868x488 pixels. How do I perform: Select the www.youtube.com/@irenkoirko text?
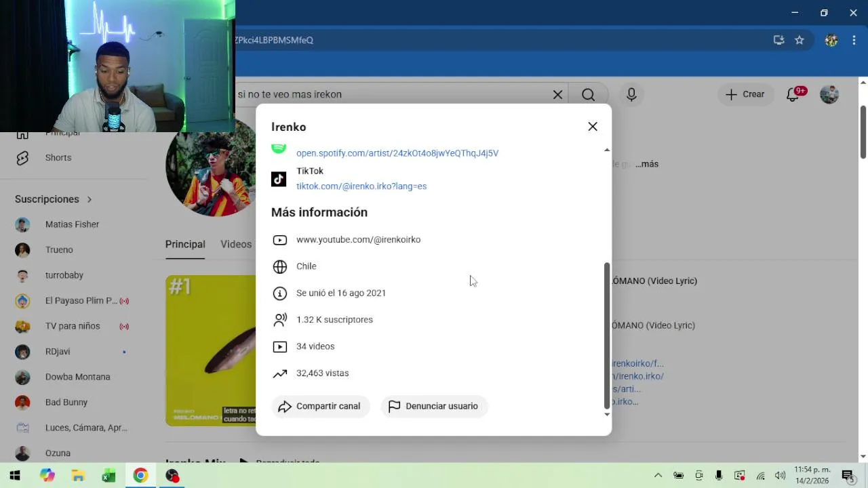tap(358, 239)
